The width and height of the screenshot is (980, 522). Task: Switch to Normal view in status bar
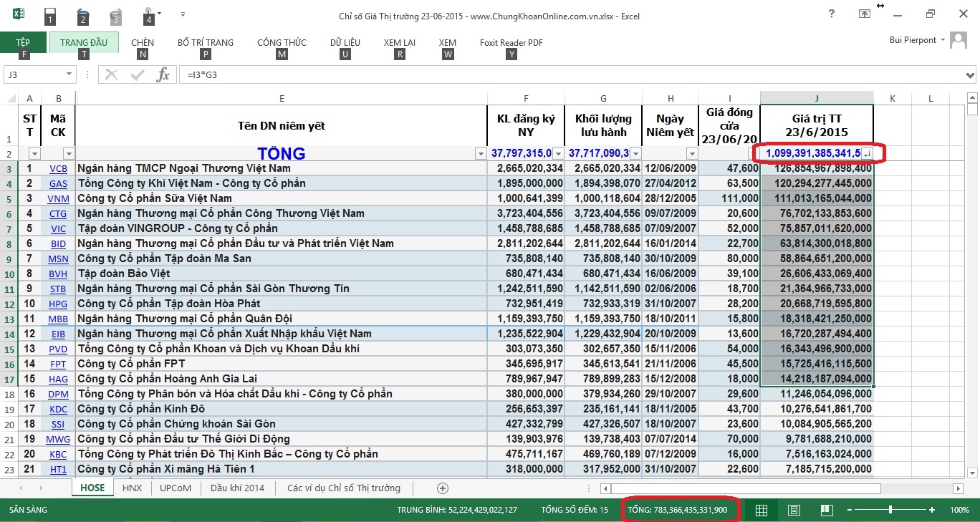coord(762,510)
